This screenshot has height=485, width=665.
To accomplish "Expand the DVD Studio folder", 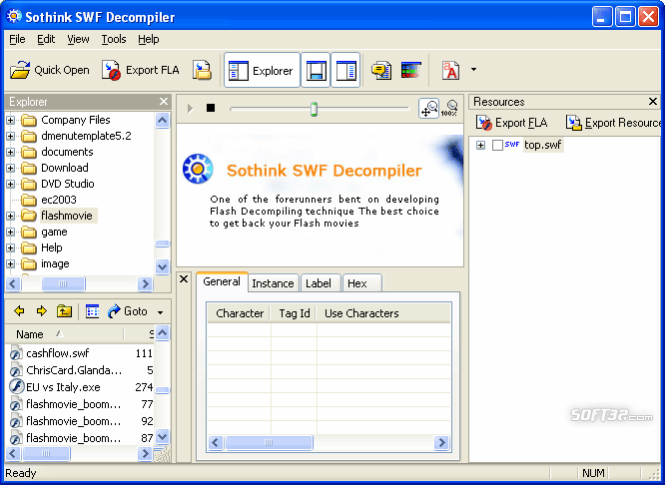I will [x=11, y=184].
